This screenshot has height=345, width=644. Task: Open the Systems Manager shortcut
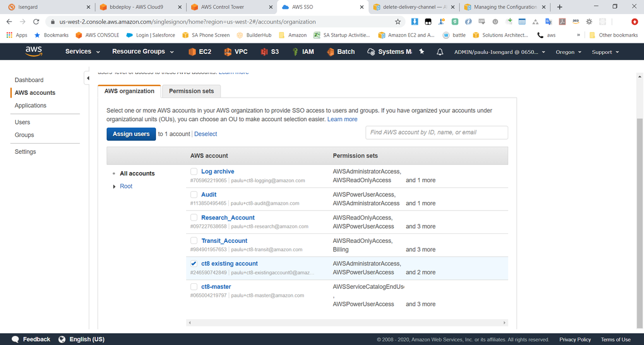[x=389, y=52]
